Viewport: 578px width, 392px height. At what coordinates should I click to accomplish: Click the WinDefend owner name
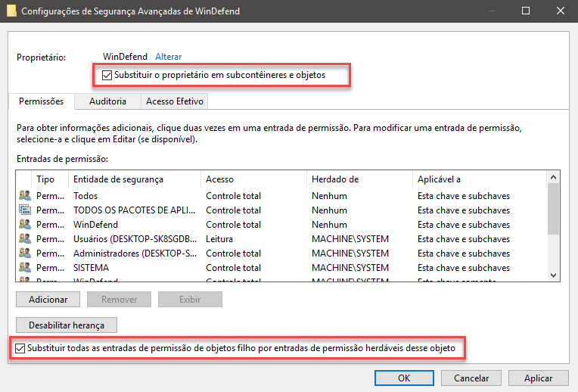coord(125,57)
